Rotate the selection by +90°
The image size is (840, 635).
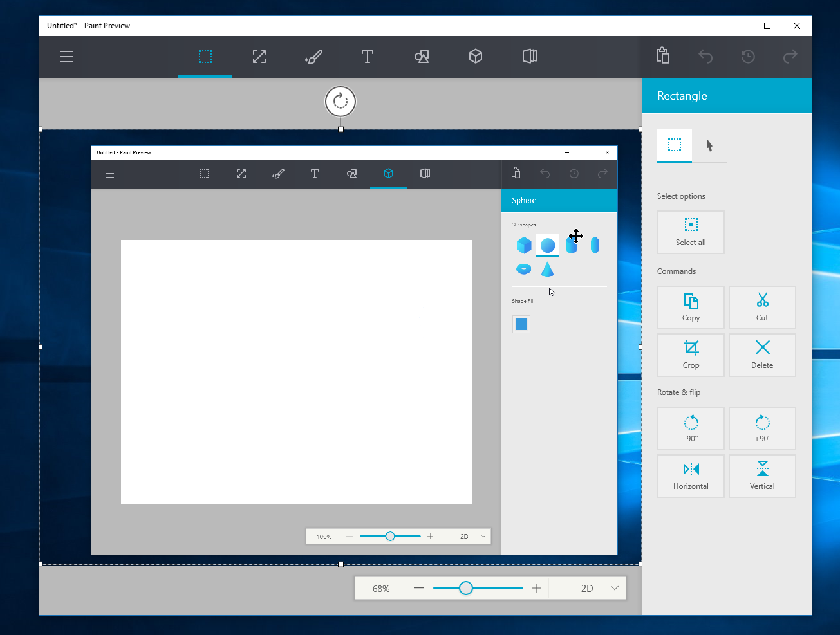[x=762, y=428]
